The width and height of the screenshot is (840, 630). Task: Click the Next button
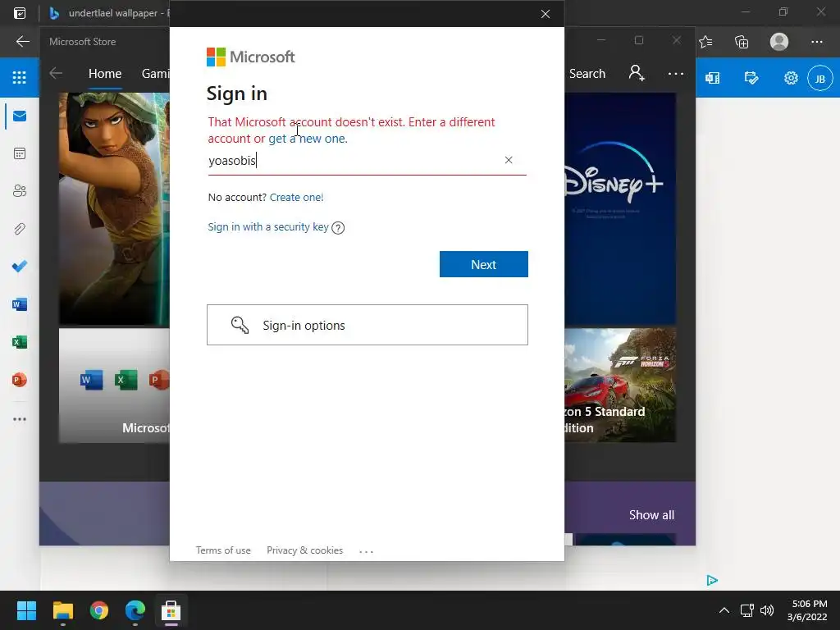click(x=484, y=264)
